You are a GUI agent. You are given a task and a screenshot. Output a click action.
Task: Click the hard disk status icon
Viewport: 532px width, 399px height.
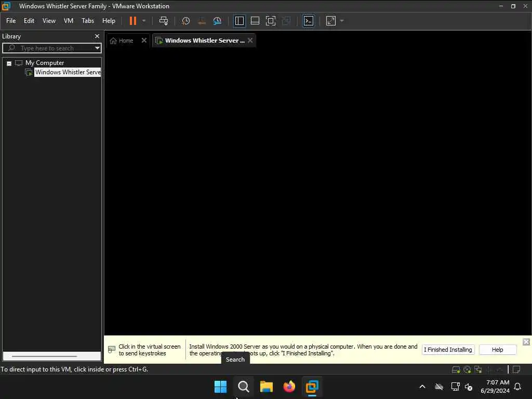[456, 369]
